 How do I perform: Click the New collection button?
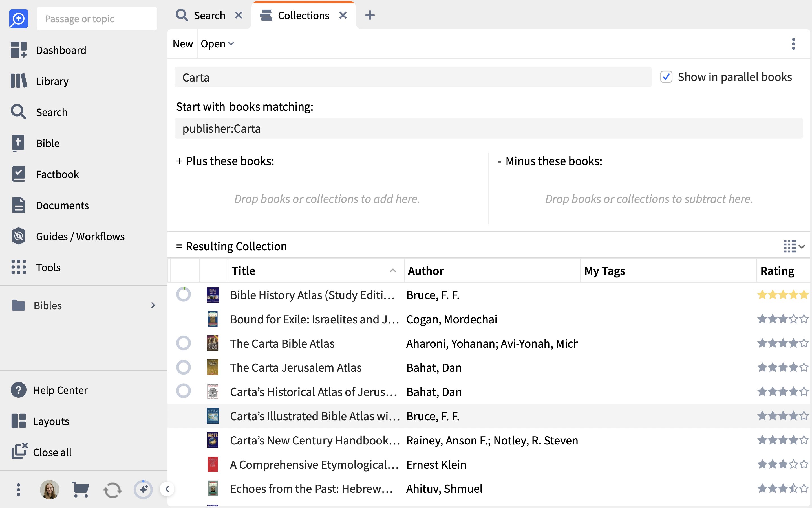182,44
